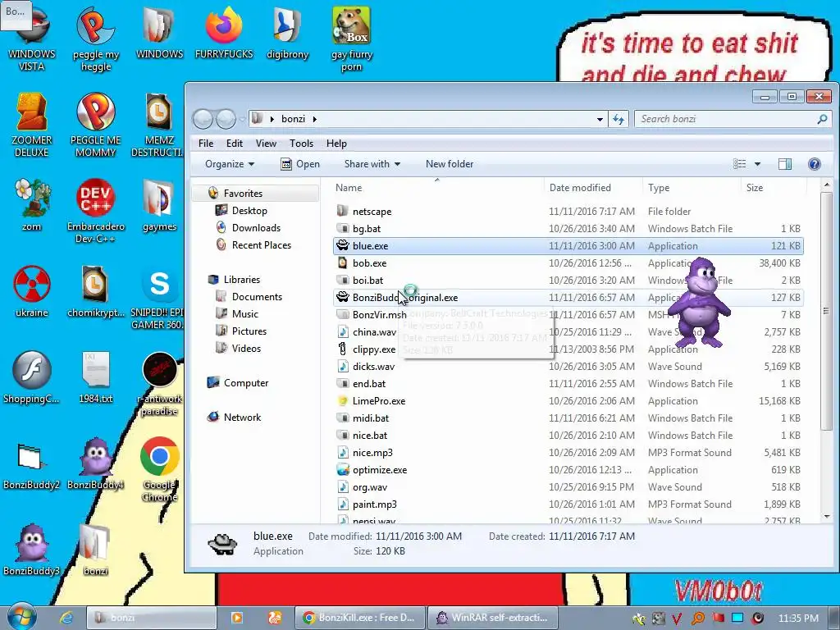
Task: Select the 1984.txt file on desktop
Action: coord(95,377)
